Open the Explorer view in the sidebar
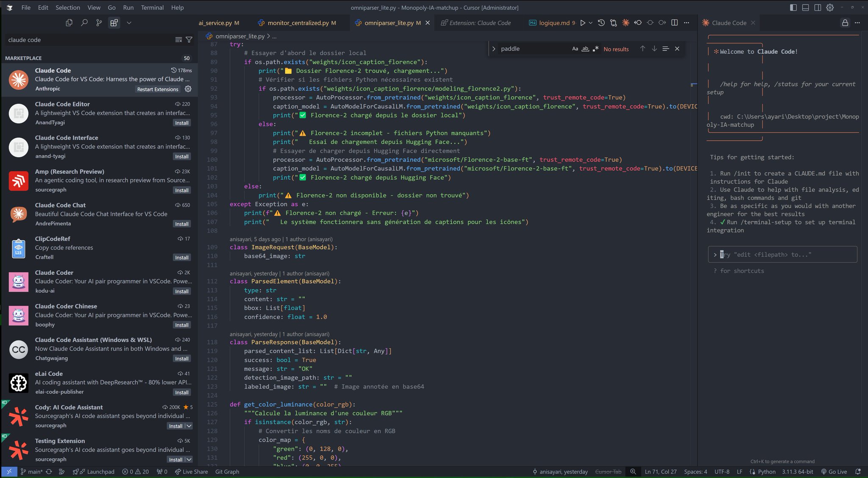 click(69, 23)
